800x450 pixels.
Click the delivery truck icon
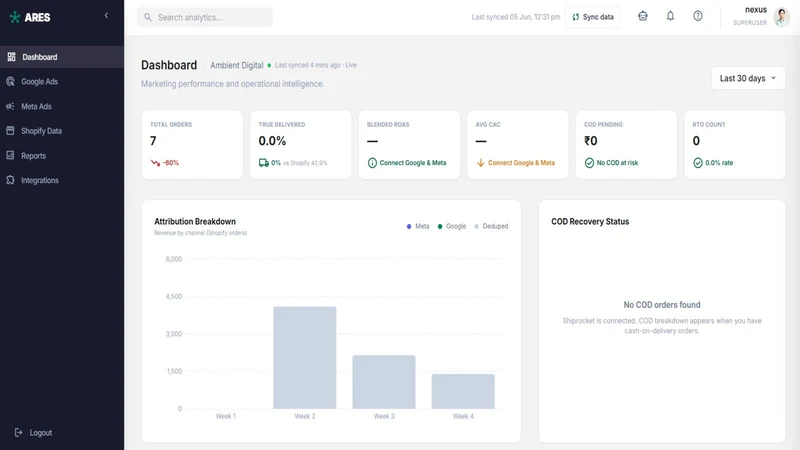tap(264, 163)
